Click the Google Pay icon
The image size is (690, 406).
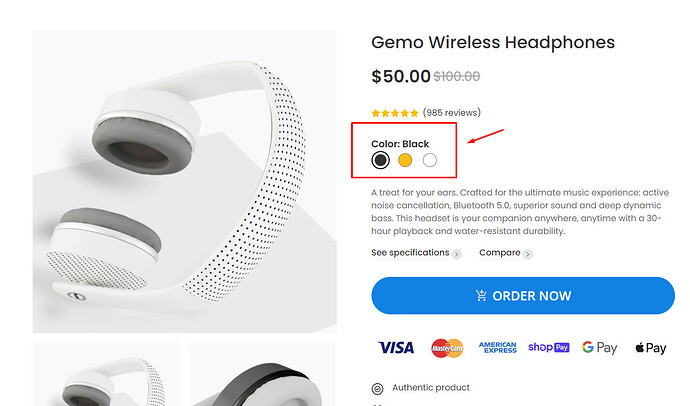pos(599,347)
